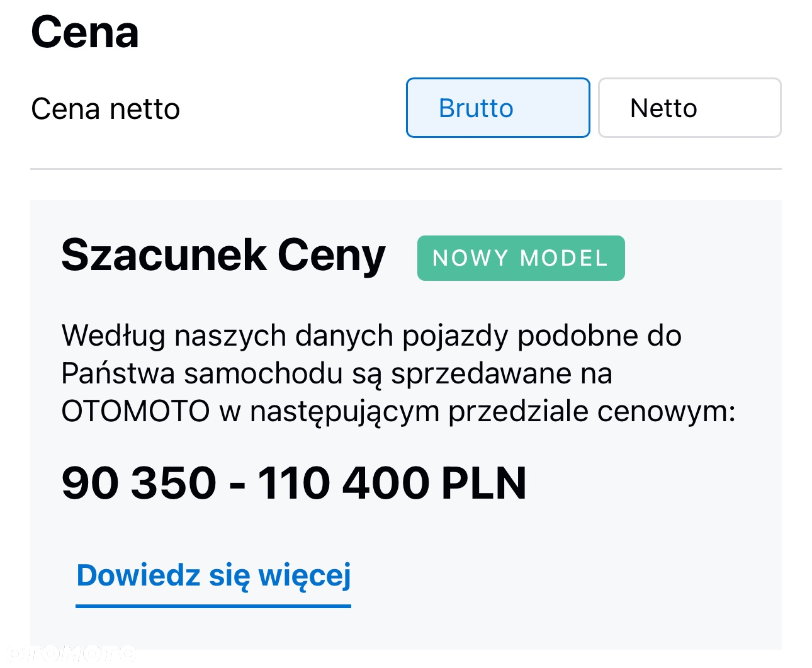Click the horizontal divider below Cena netto
Viewport: 812px width, 668px height.
(x=406, y=169)
